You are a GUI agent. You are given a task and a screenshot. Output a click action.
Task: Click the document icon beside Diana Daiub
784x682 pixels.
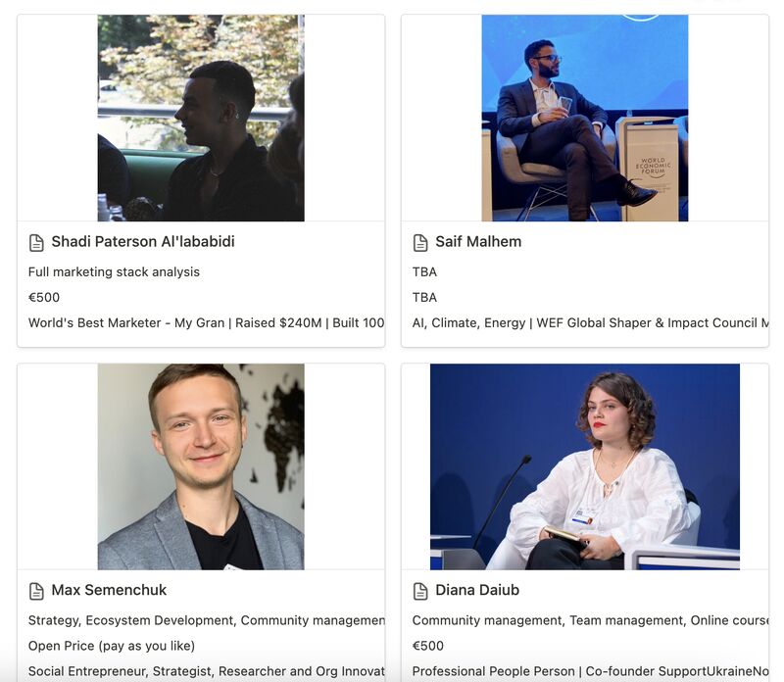click(419, 592)
